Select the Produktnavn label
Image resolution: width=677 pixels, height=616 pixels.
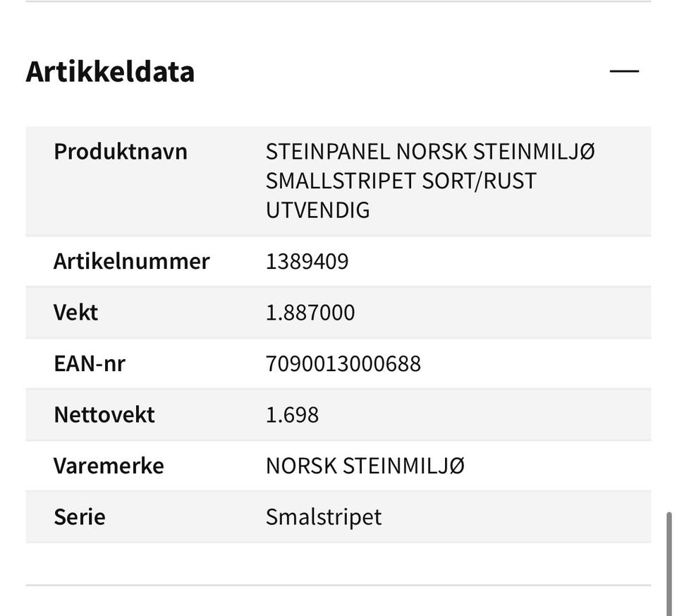coord(121,152)
